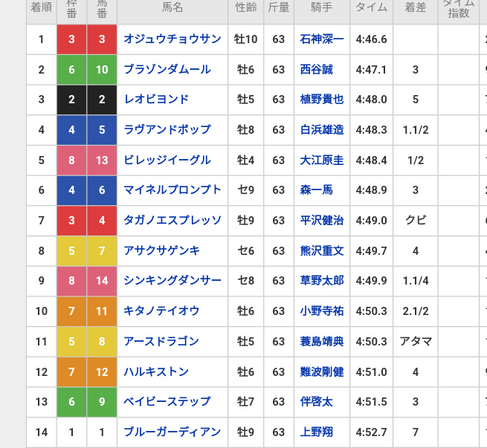The width and height of the screenshot is (487, 448).
Task: Open horse アサクサゲンキ link
Action: (161, 250)
